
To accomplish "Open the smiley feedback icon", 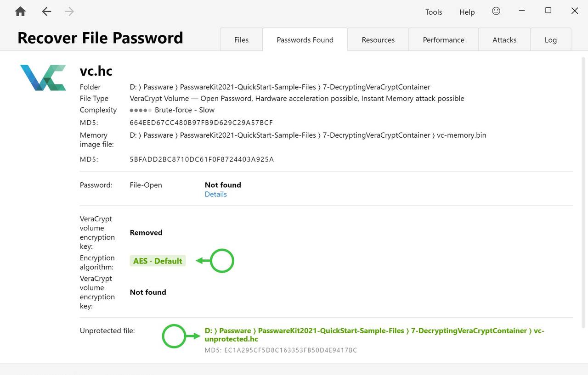I will [x=496, y=11].
